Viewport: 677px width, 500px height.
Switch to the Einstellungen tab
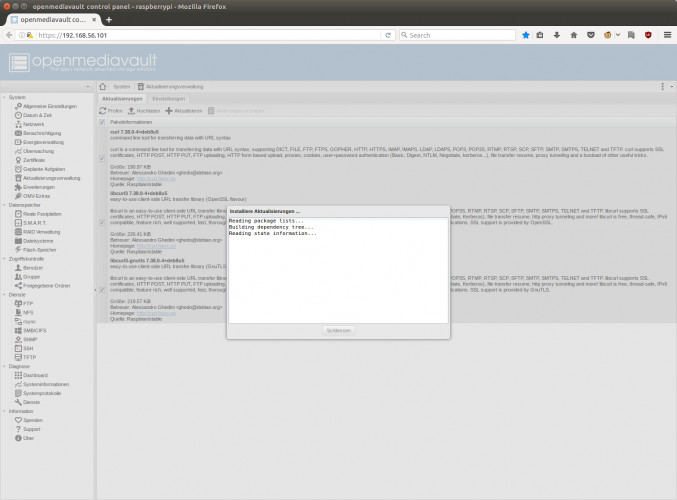click(x=168, y=99)
